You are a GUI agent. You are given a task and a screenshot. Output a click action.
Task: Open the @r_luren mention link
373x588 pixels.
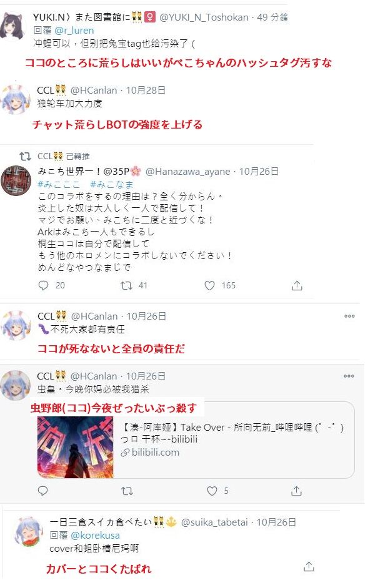(x=74, y=31)
